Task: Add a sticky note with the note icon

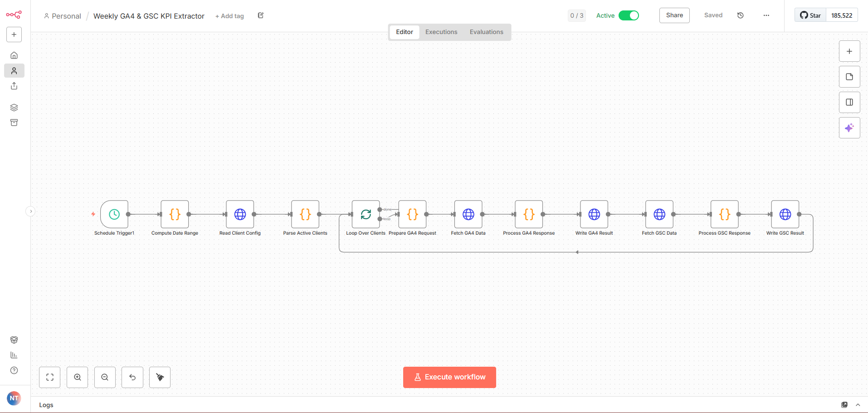Action: (849, 77)
